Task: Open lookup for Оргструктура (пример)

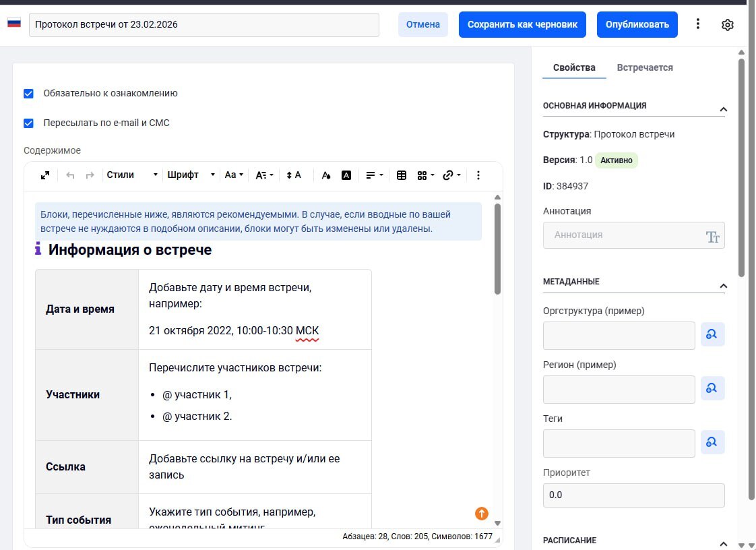Action: click(x=712, y=334)
